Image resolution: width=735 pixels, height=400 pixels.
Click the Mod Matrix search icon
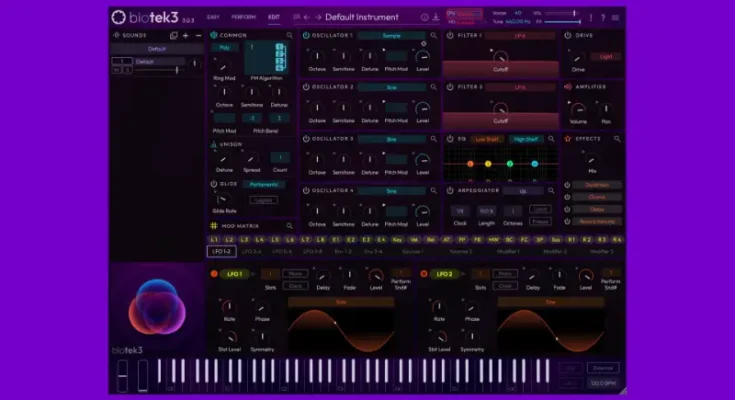(291, 226)
